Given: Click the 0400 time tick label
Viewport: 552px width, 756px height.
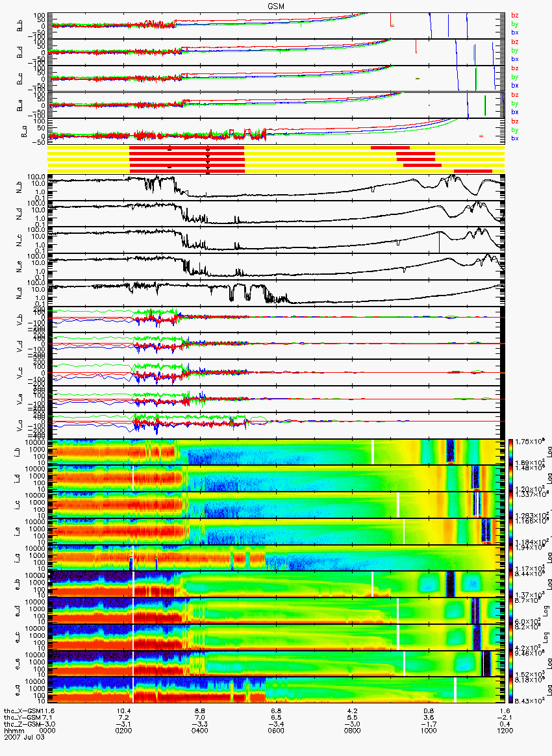Looking at the screenshot, I should [x=199, y=731].
